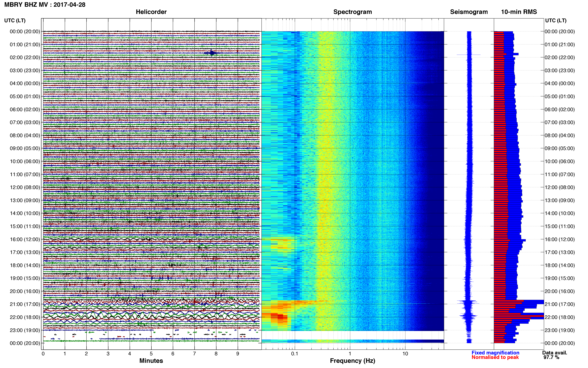Click the left '08:00 (04:00)' time label
Image resolution: width=588 pixels, height=368 pixels.
(x=25, y=135)
